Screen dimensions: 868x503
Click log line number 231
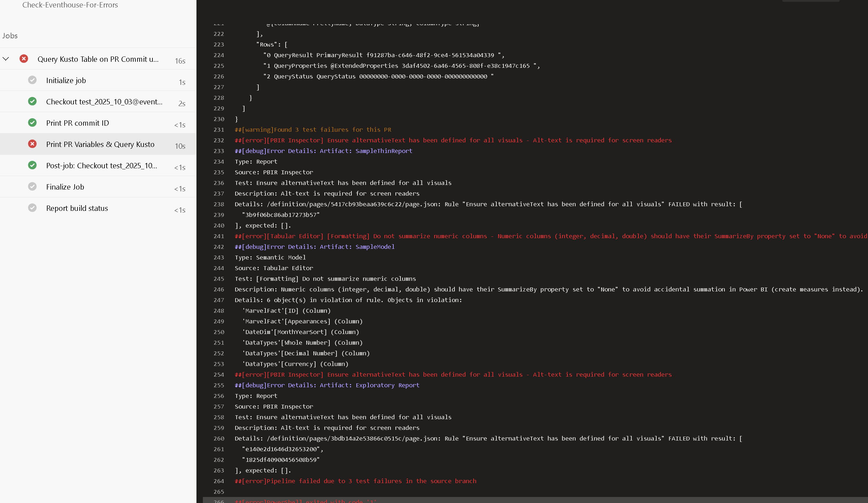[219, 130]
